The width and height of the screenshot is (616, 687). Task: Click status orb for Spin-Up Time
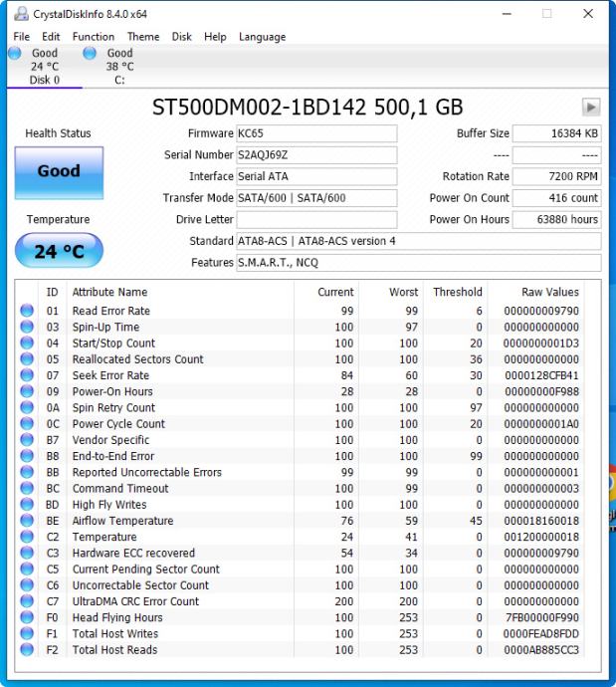27,327
